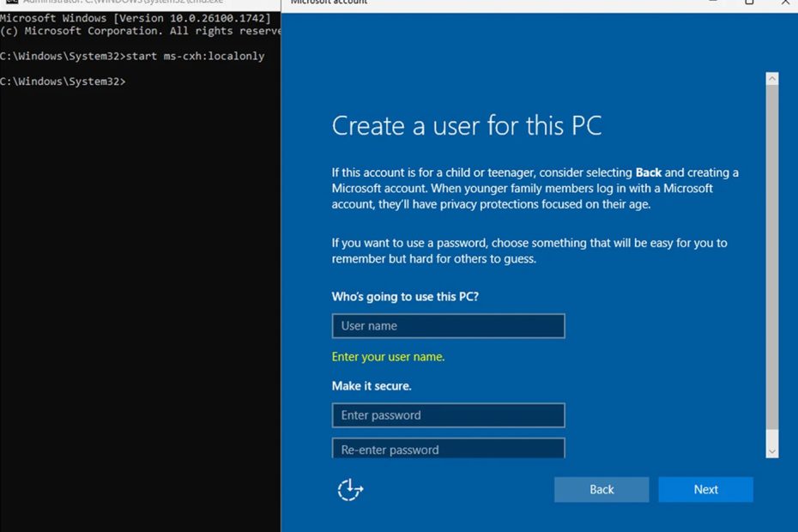This screenshot has height=532, width=798.
Task: Select the Re-enter password field
Action: pos(449,449)
